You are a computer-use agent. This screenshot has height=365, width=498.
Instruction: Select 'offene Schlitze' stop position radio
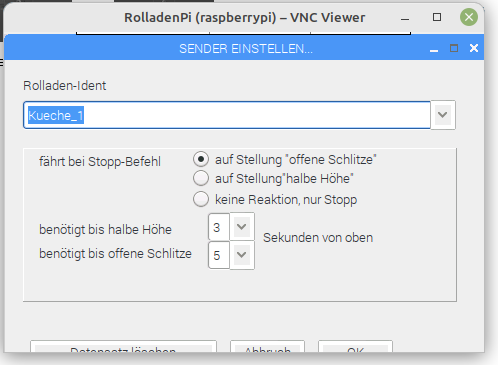tap(201, 159)
